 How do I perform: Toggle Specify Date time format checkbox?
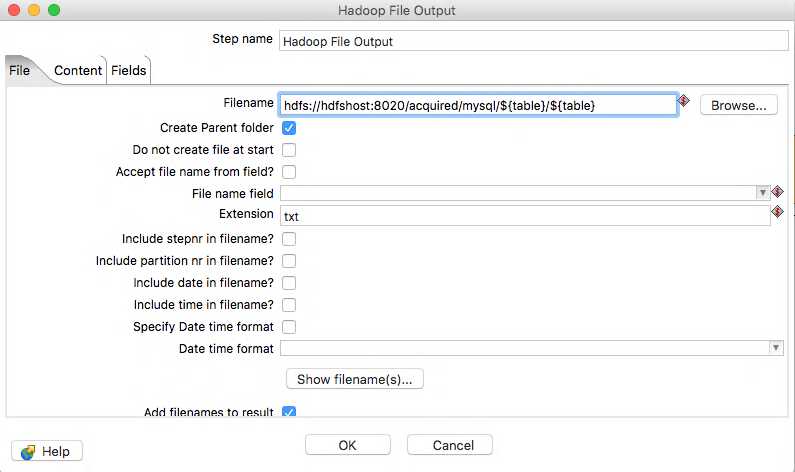click(289, 327)
